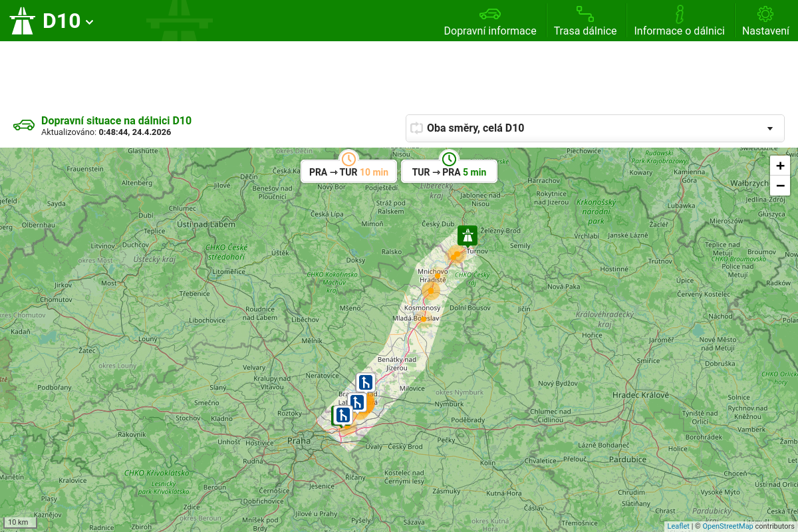The width and height of the screenshot is (798, 532).
Task: Open the D10 motorway selector chevron
Action: point(90,22)
